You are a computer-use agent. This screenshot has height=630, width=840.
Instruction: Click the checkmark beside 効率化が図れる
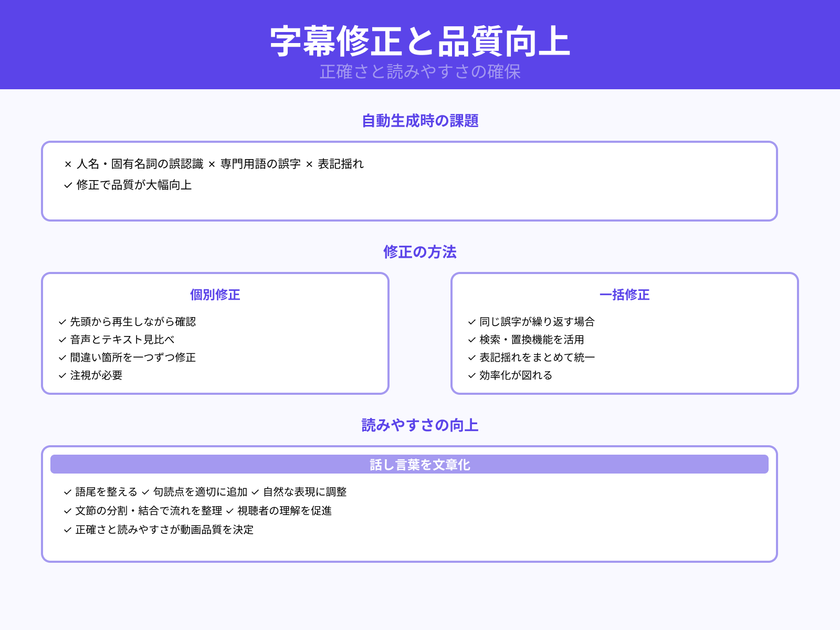point(470,375)
